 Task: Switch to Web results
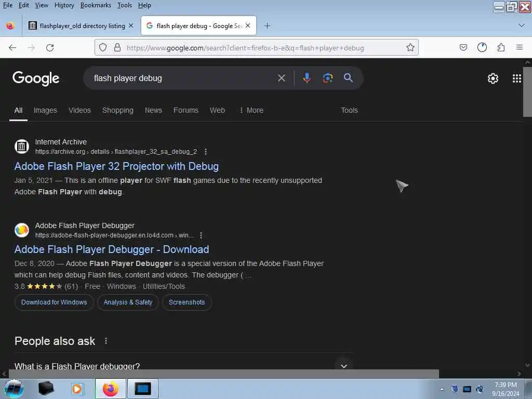pos(217,110)
